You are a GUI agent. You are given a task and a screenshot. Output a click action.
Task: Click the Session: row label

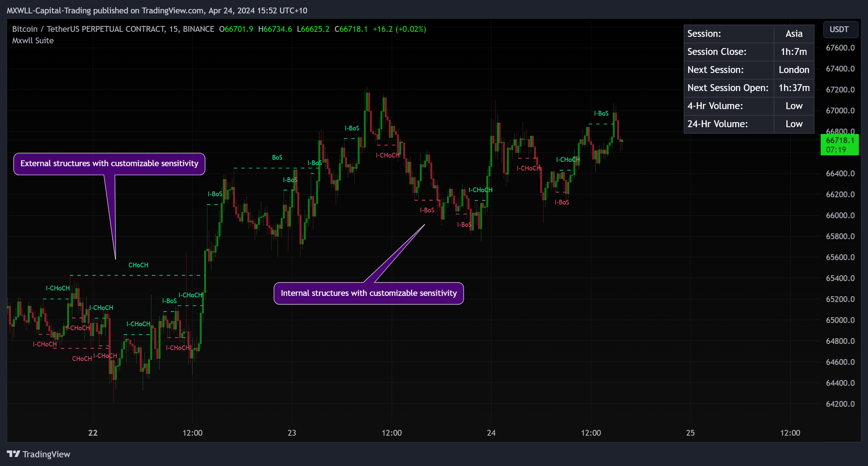click(x=704, y=34)
